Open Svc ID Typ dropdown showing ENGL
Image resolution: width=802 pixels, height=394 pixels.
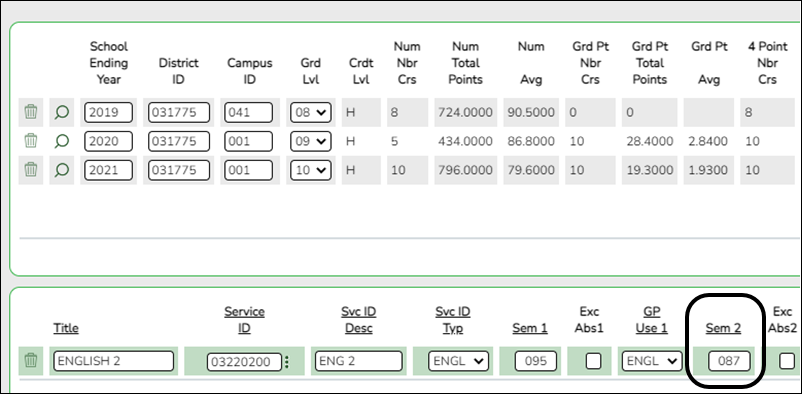(458, 361)
